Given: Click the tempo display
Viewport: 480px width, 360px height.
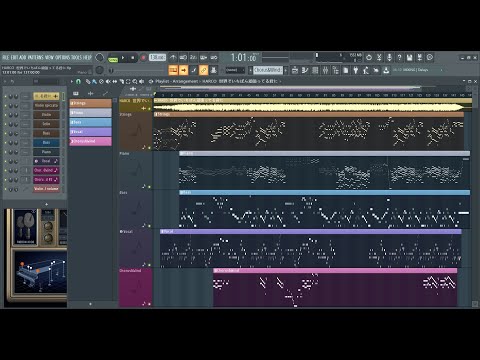Looking at the screenshot, I should [x=157, y=57].
